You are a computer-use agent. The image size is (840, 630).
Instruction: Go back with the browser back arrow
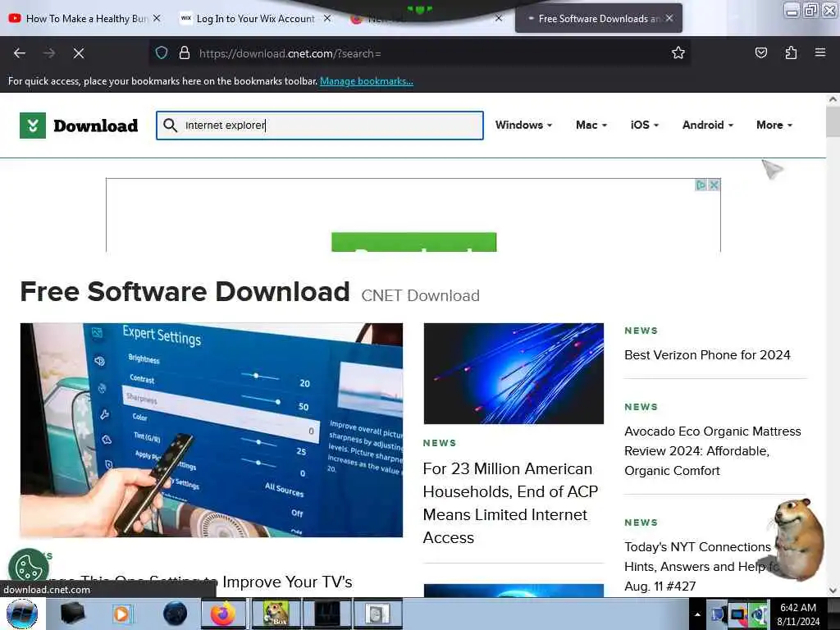pos(20,53)
